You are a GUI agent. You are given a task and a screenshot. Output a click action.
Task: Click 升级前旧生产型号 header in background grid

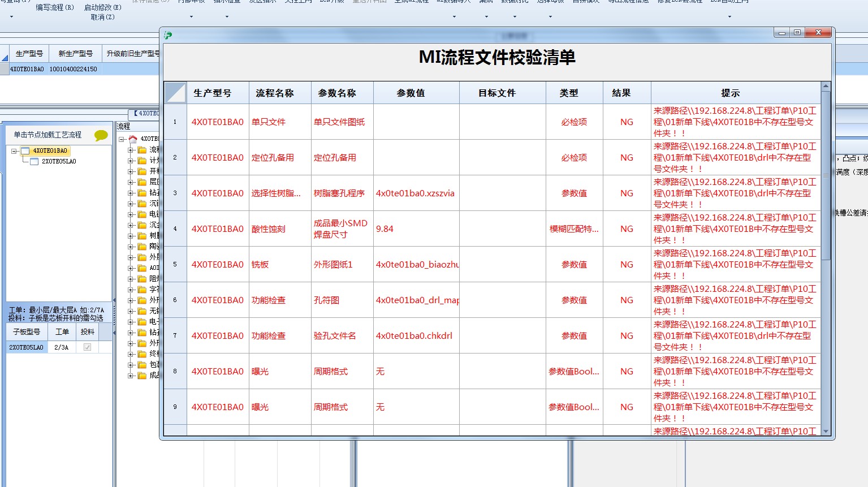coord(132,54)
